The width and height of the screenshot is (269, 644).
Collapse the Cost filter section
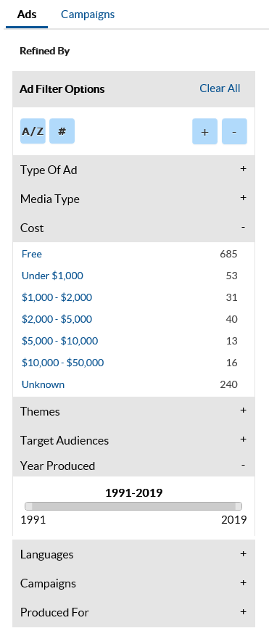[x=133, y=228]
